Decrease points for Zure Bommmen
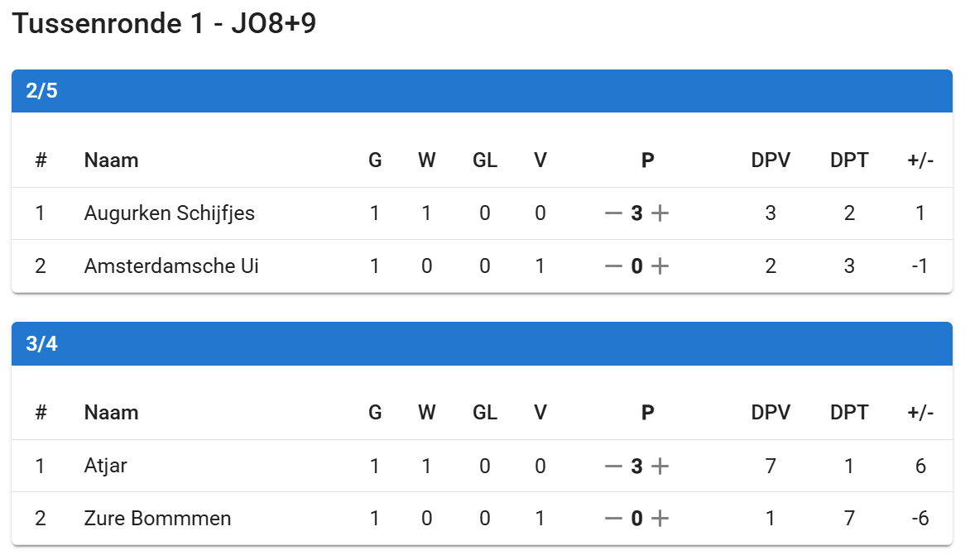This screenshot has height=560, width=970. pos(612,519)
